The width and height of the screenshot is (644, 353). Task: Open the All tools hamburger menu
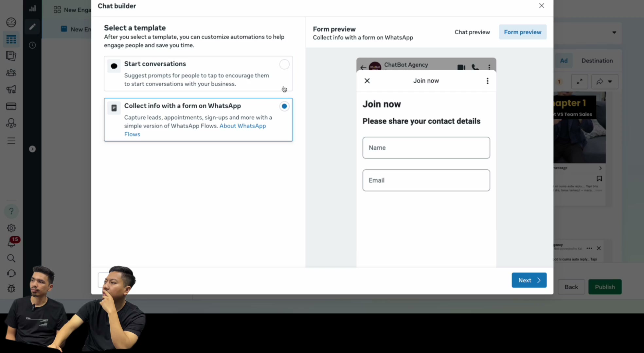click(x=11, y=141)
